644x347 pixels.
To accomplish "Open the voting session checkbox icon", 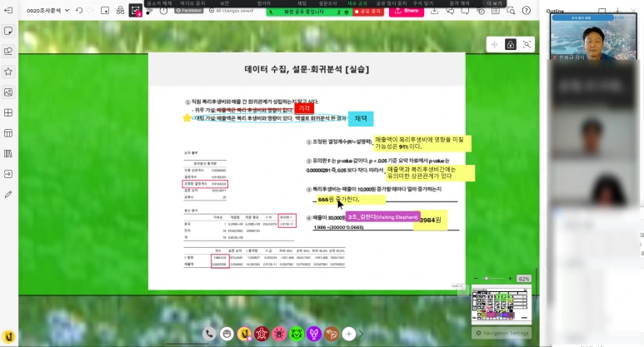I will pyautogui.click(x=135, y=10).
